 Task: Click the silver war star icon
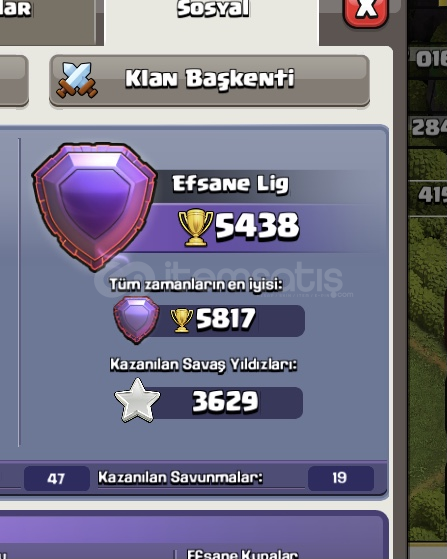[x=137, y=401]
